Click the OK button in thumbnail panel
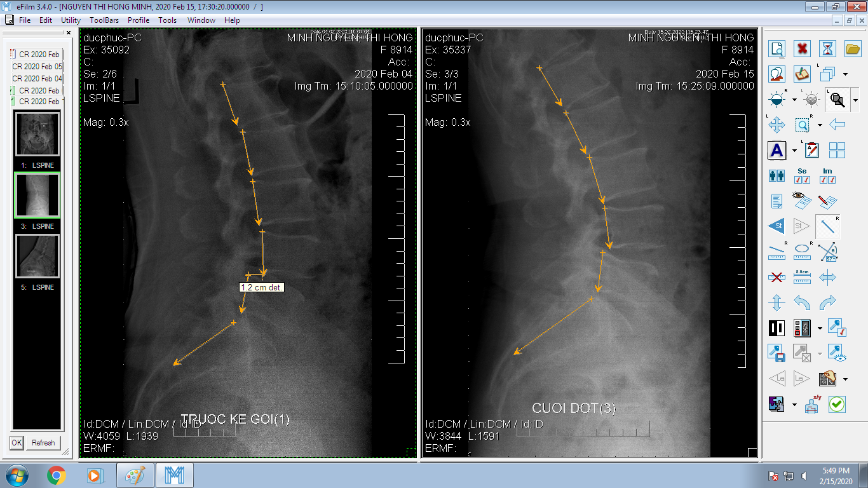This screenshot has height=488, width=868. (x=17, y=442)
